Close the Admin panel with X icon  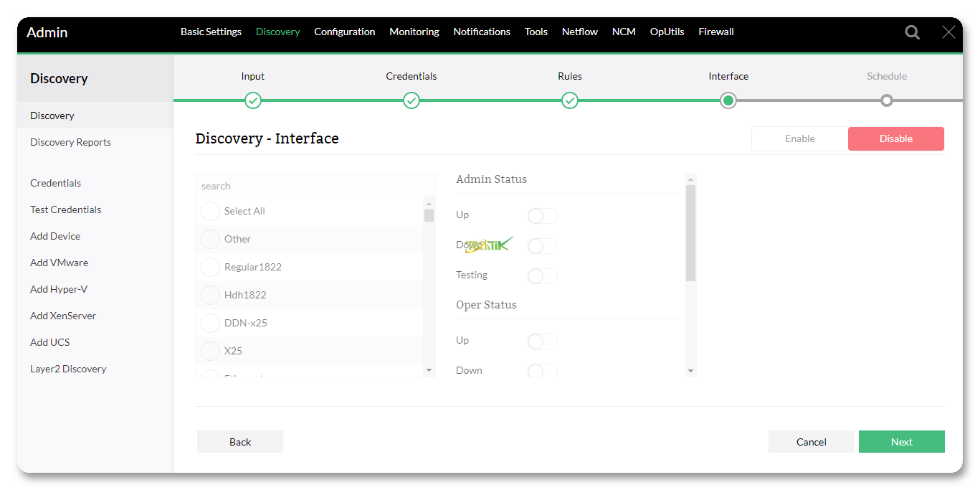[948, 32]
